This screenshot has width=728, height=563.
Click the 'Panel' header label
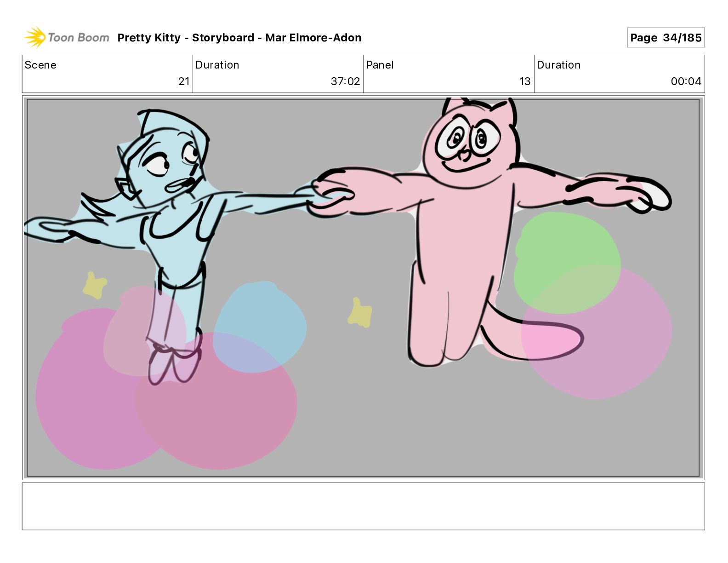(380, 65)
